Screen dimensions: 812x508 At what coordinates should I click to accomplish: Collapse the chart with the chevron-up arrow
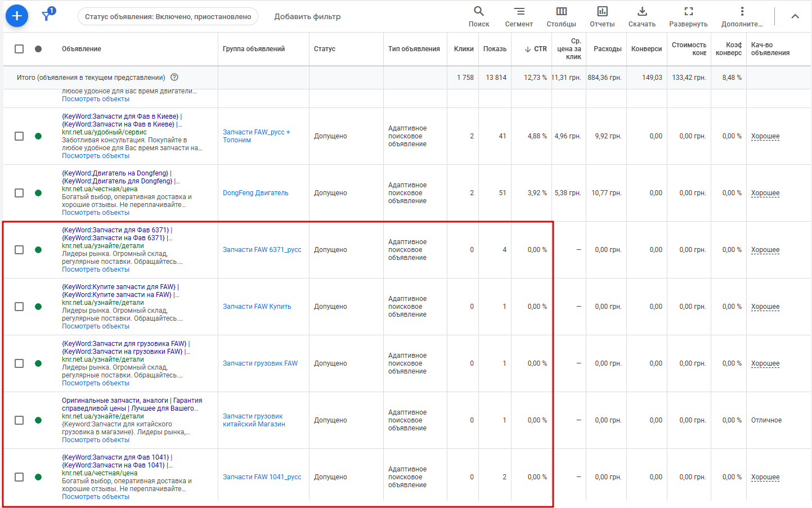(x=795, y=16)
